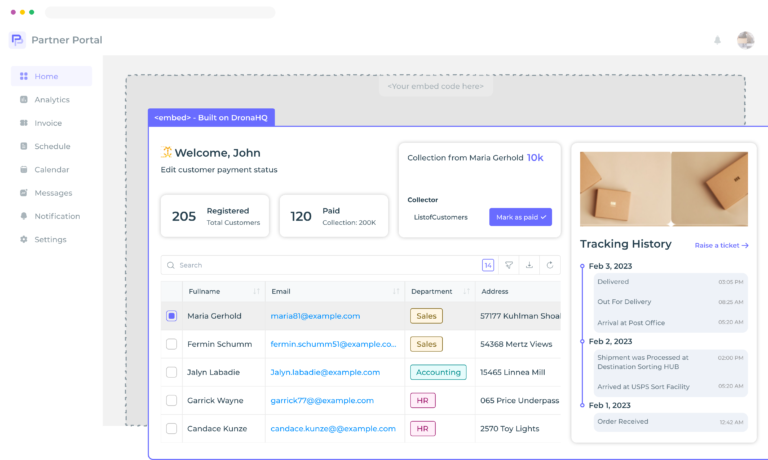768x460 pixels.
Task: Click the Analytics sidebar icon
Action: click(24, 99)
